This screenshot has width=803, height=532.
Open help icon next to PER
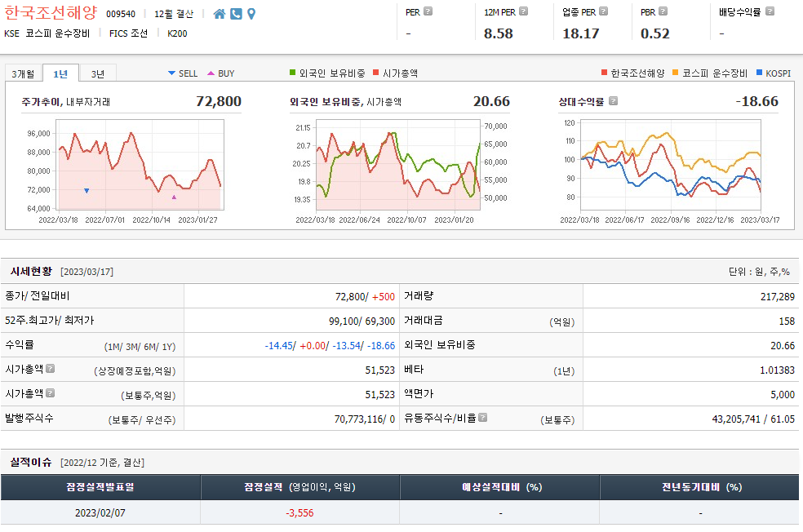[x=428, y=11]
